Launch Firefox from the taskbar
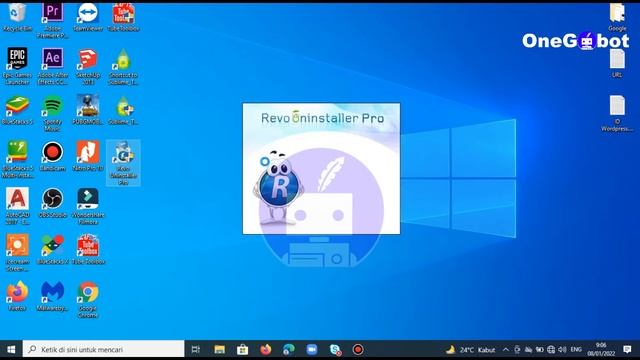640x360 pixels. pyautogui.click(x=266, y=349)
